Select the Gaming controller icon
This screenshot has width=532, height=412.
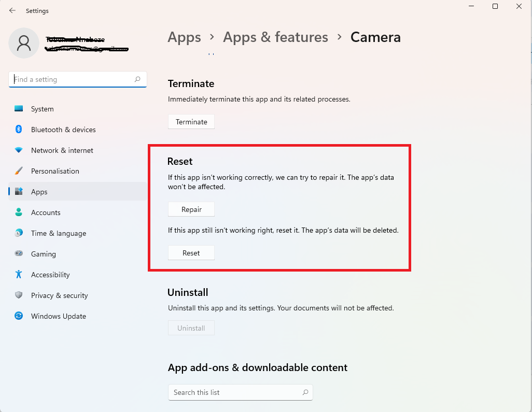[x=19, y=254]
